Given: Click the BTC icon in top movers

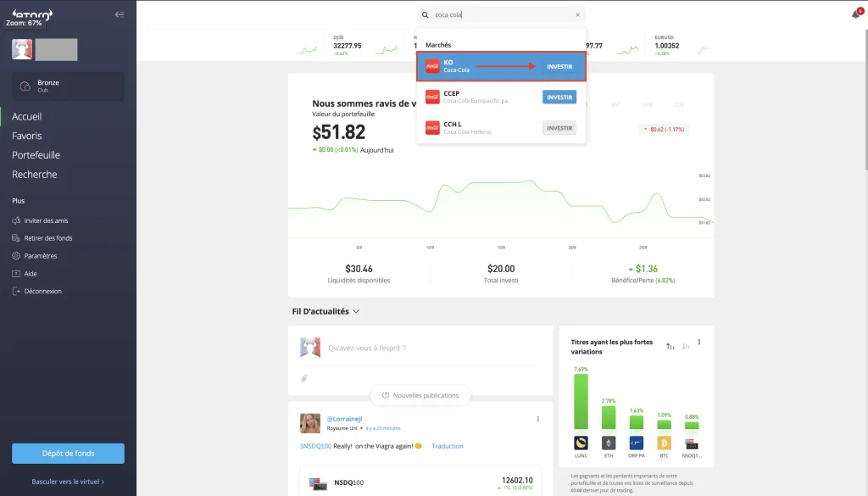Looking at the screenshot, I should click(x=664, y=443).
